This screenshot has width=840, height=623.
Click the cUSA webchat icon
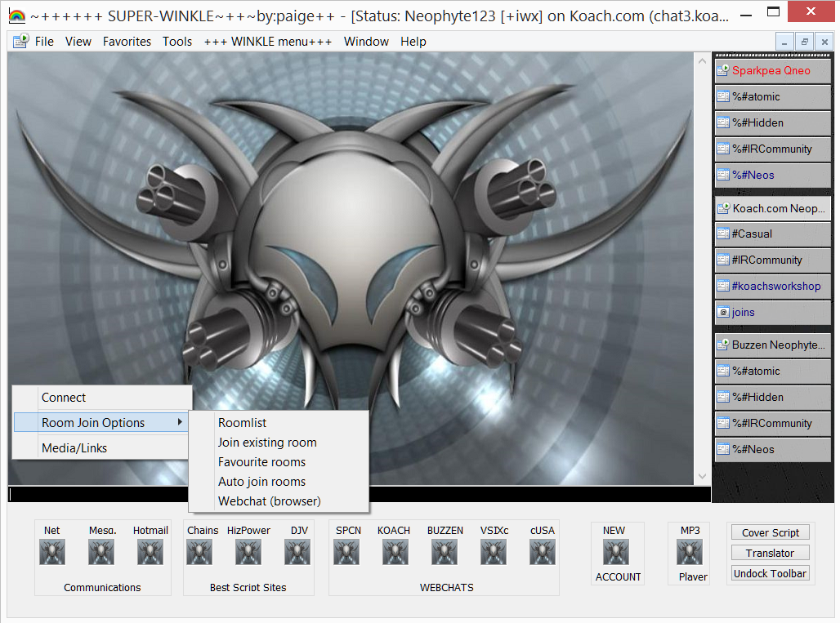[542, 553]
